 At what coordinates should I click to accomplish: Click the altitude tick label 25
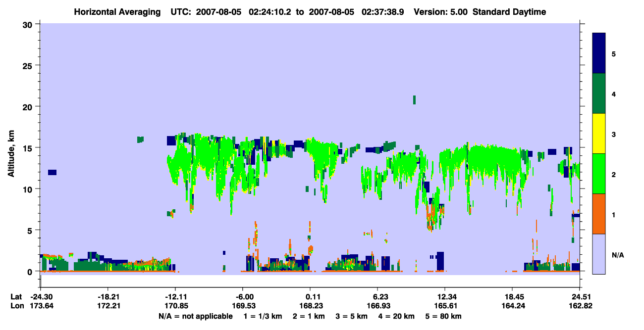tap(28, 65)
